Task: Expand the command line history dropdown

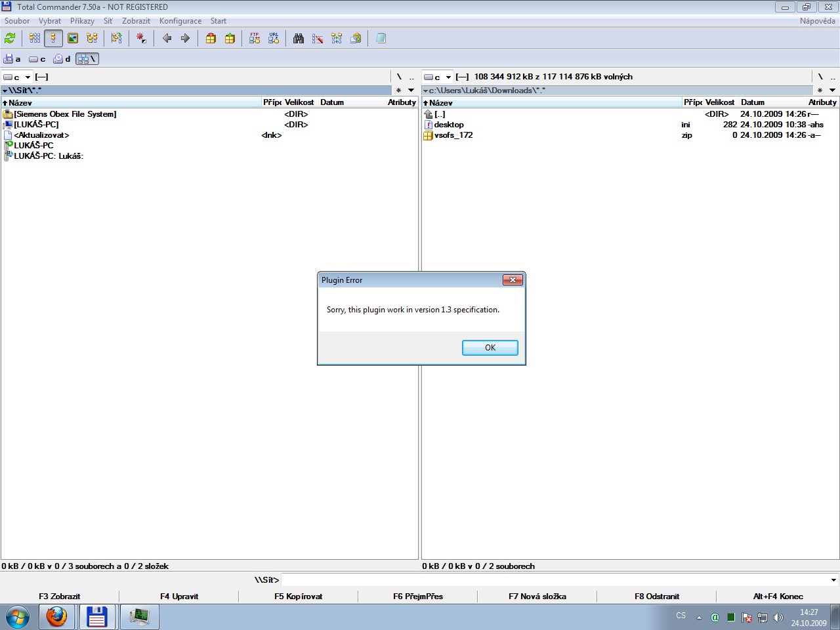Action: pyautogui.click(x=833, y=580)
